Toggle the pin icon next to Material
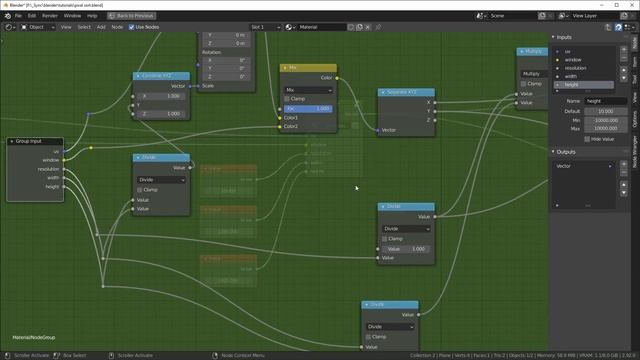640x360 pixels. (378, 27)
